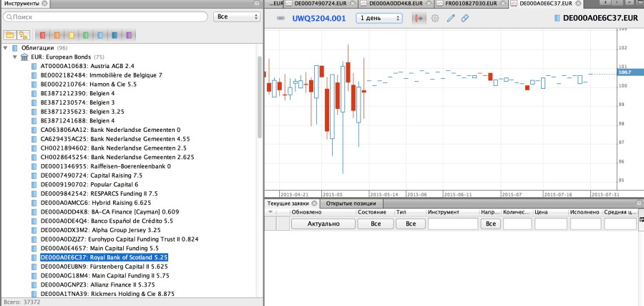
Task: Click the chart settings gear icon
Action: click(434, 18)
